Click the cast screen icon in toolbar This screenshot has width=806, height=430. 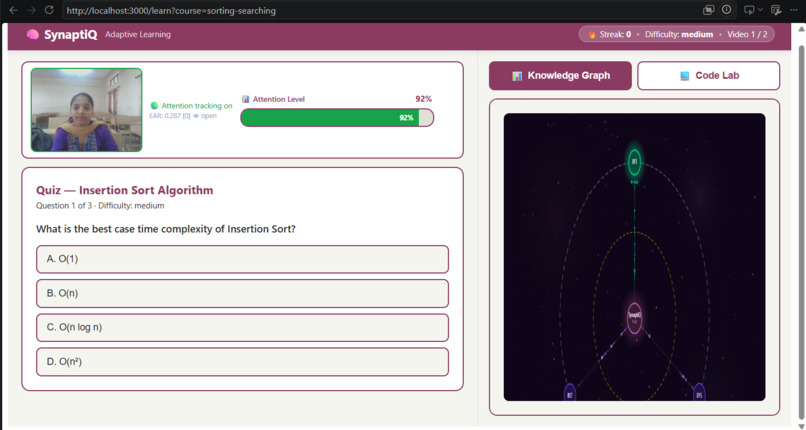point(749,10)
